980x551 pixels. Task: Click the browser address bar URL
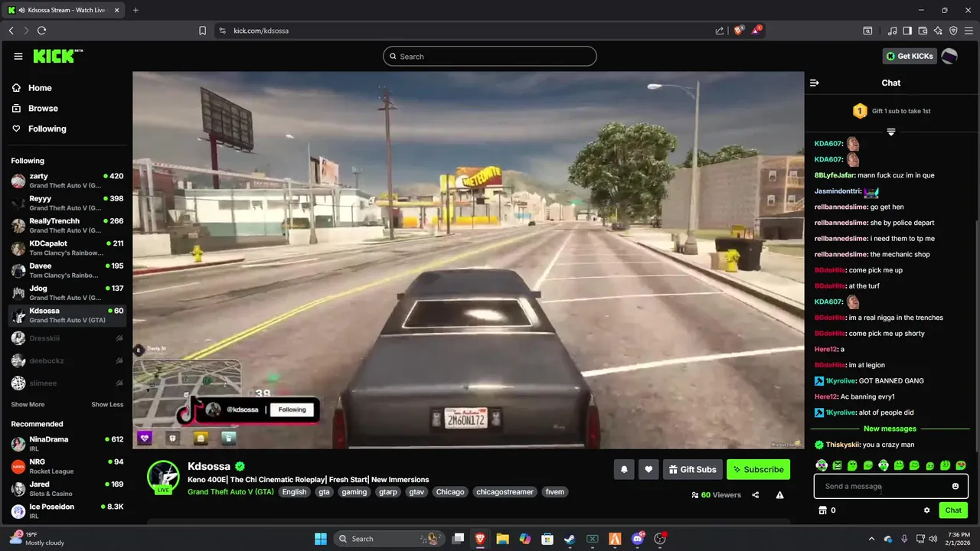(261, 31)
